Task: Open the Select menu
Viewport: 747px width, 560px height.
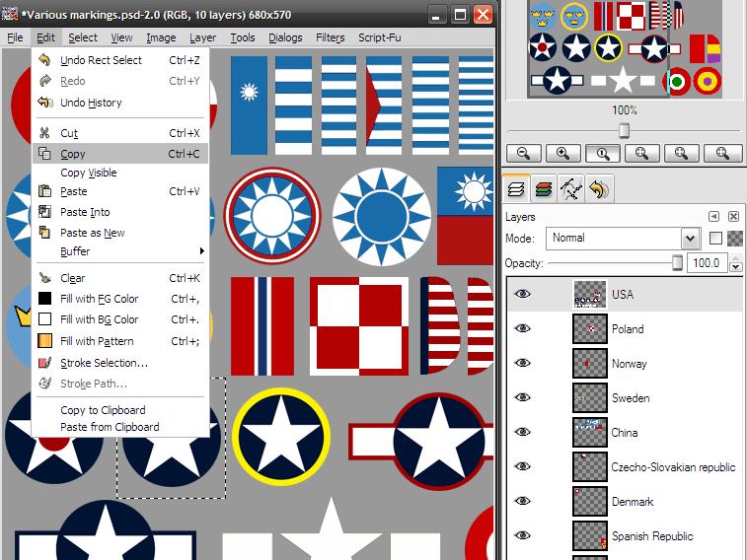Action: 83,37
